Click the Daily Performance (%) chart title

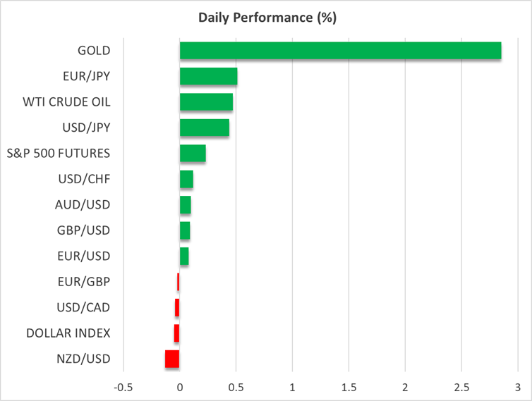coord(266,18)
